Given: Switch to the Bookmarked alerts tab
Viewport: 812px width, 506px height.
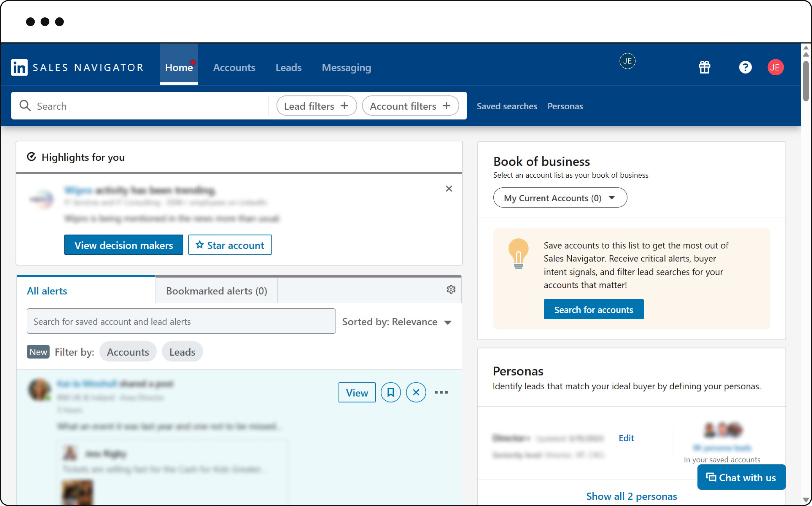Looking at the screenshot, I should [x=216, y=290].
